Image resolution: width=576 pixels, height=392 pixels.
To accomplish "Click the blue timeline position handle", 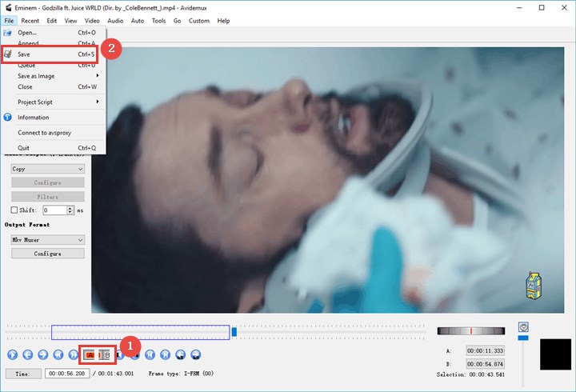I will click(x=234, y=332).
